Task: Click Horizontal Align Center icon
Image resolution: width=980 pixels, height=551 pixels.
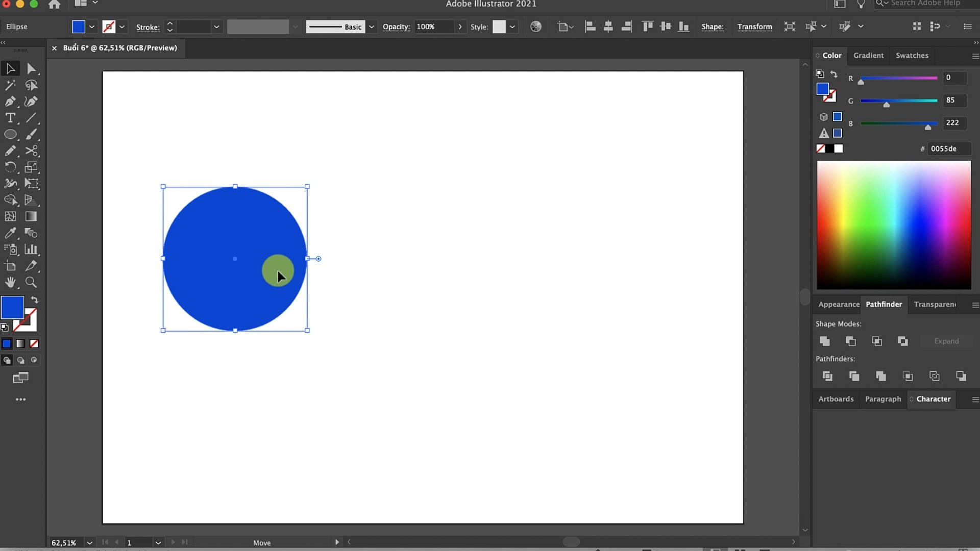Action: (608, 27)
